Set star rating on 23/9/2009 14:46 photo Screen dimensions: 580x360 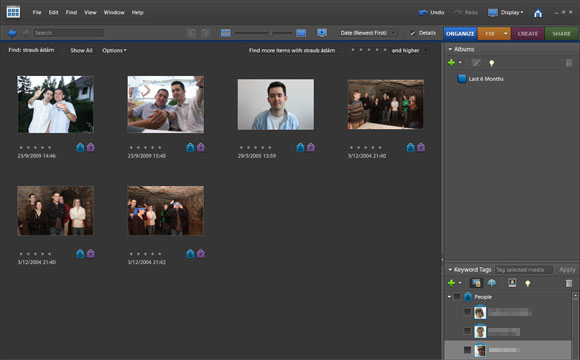click(35, 147)
